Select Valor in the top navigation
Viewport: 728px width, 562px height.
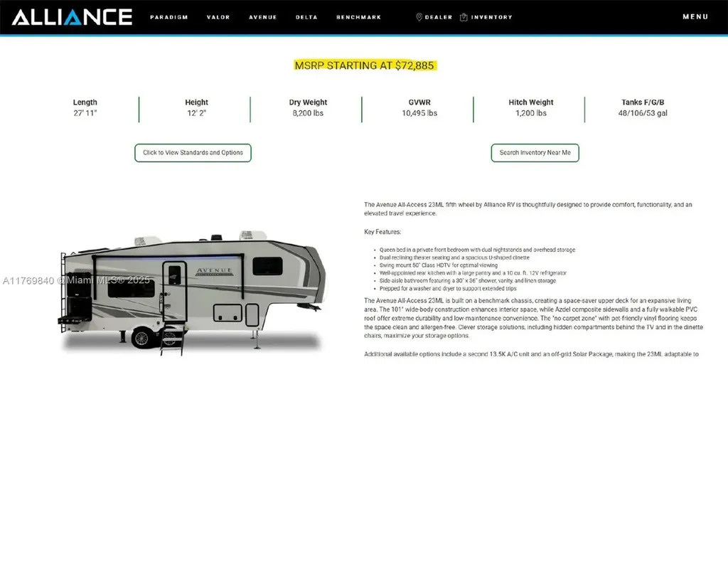point(218,17)
